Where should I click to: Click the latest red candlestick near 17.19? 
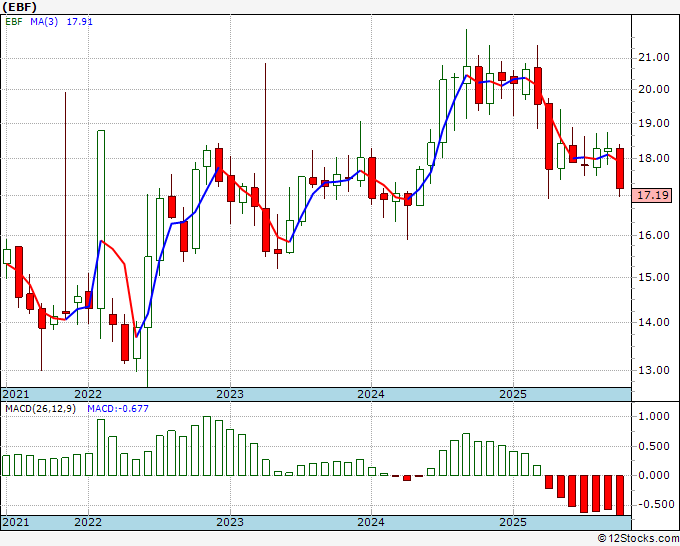pos(620,169)
